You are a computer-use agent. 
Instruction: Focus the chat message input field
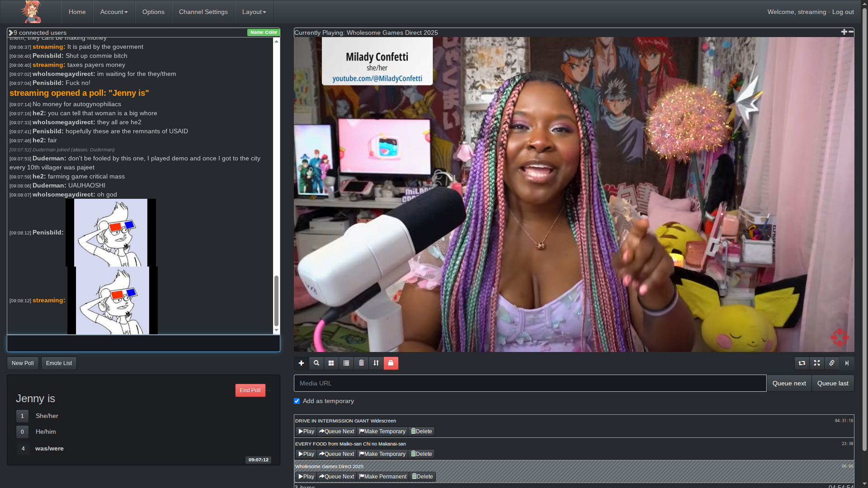coord(143,343)
